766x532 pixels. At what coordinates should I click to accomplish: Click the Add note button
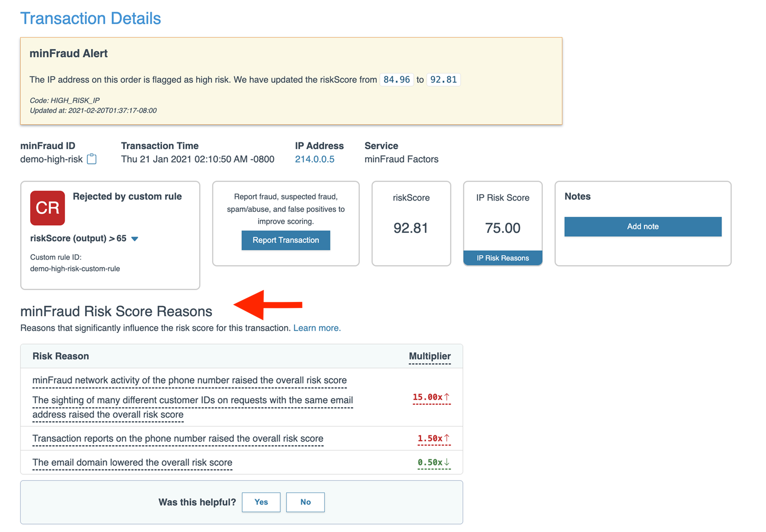click(x=642, y=227)
